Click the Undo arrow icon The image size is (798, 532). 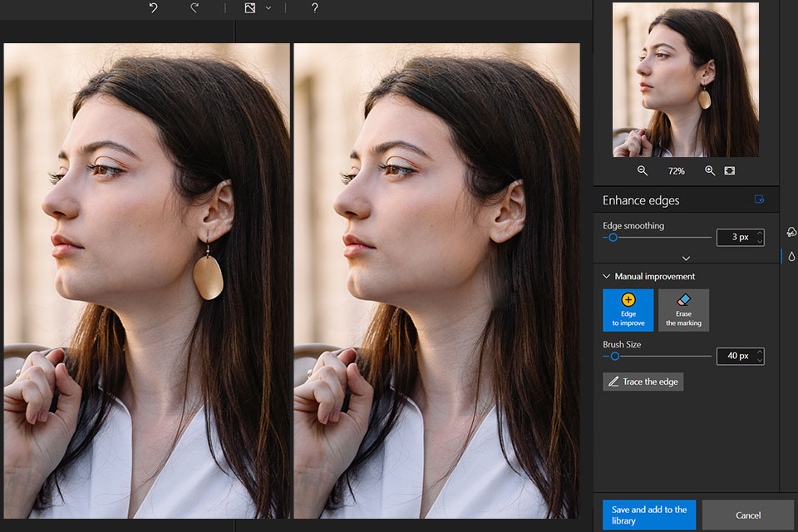(x=153, y=7)
